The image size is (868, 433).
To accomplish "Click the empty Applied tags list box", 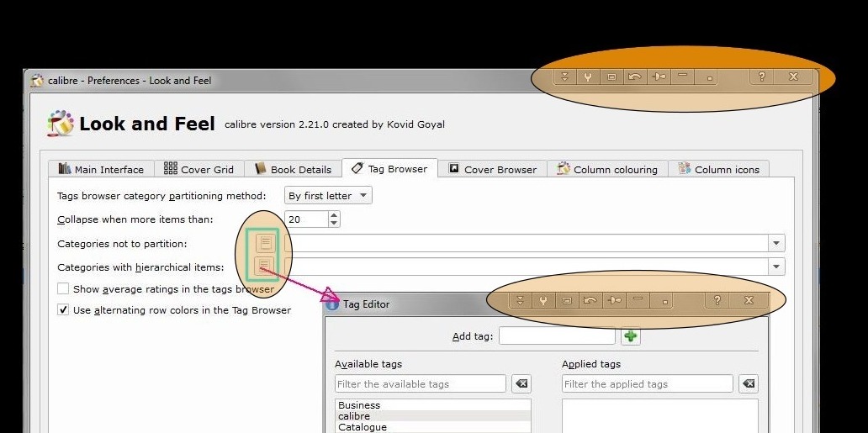I will click(x=660, y=415).
